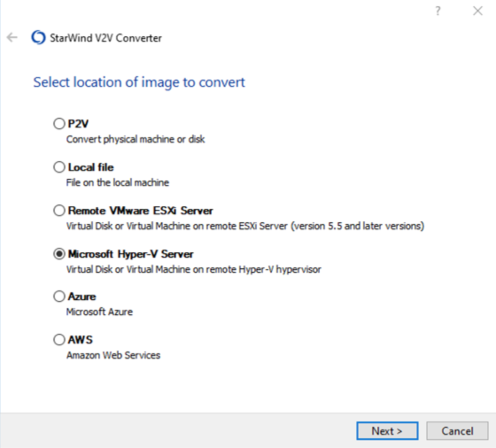Click the 'Select location of image to convert' heading
Image resolution: width=496 pixels, height=448 pixels.
coord(139,82)
